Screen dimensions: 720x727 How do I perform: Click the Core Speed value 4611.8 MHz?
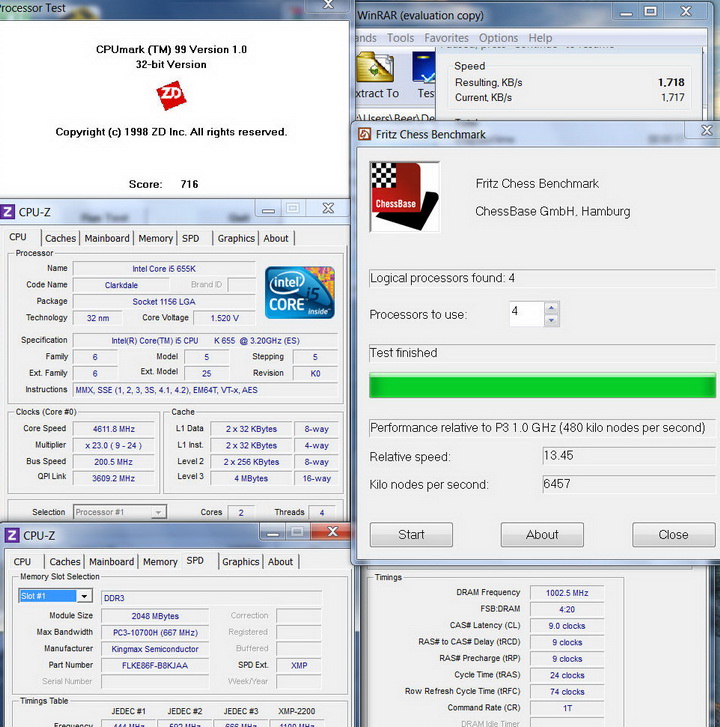(114, 429)
